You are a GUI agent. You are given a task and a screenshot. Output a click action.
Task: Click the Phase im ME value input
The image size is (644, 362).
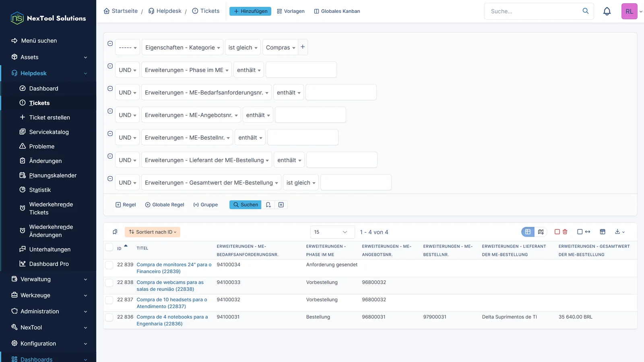301,70
